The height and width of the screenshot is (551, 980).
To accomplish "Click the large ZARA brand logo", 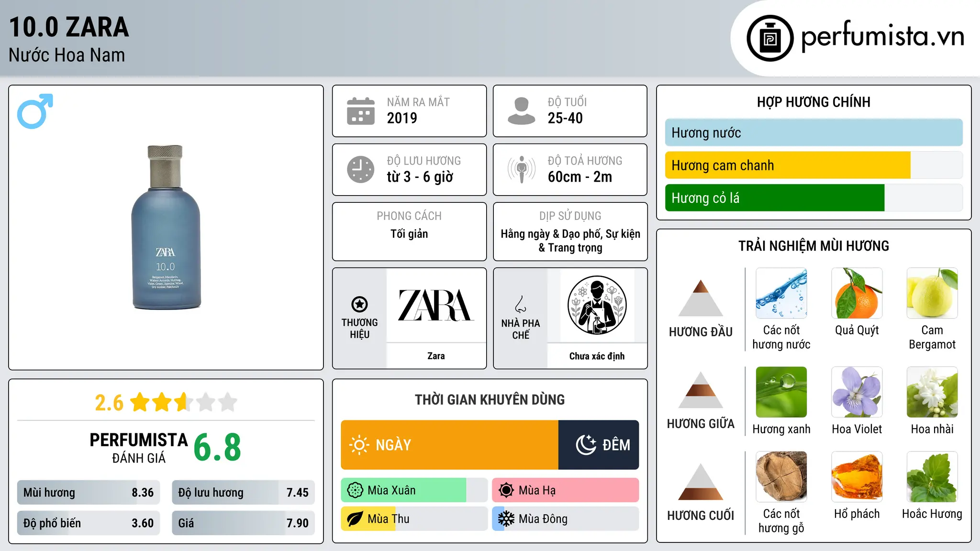I will (x=436, y=305).
